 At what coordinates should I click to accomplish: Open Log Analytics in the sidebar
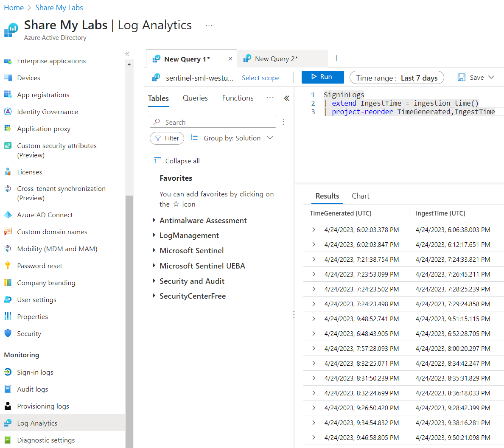click(x=62, y=423)
